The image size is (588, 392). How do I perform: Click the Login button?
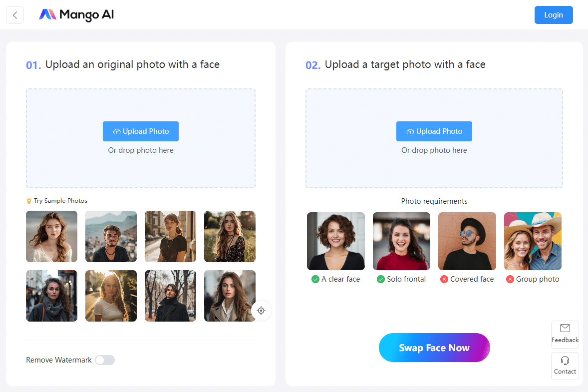pos(554,14)
